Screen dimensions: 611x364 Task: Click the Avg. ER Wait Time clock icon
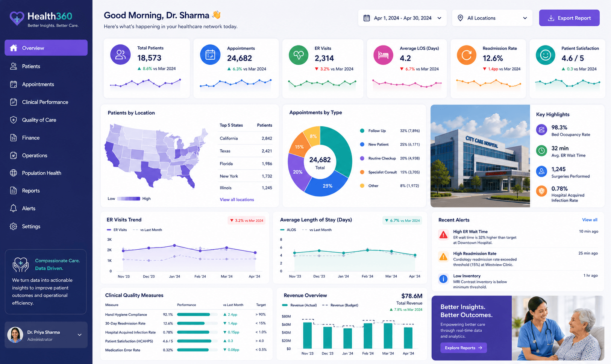coord(541,151)
